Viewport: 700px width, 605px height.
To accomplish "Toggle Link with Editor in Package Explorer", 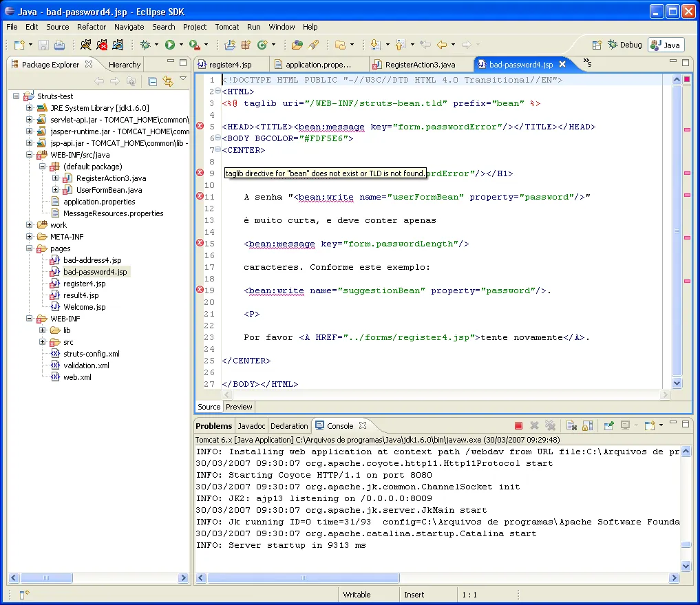I will (167, 81).
